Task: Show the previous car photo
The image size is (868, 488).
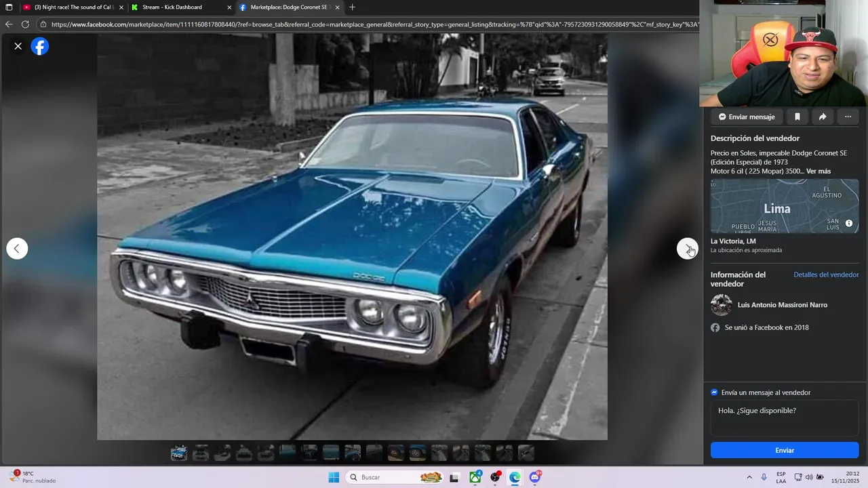Action: (x=17, y=249)
